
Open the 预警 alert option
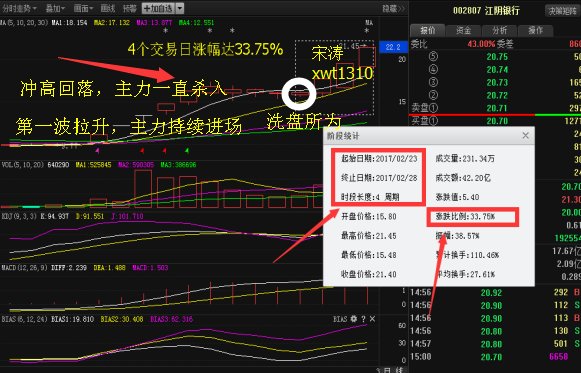pos(129,8)
